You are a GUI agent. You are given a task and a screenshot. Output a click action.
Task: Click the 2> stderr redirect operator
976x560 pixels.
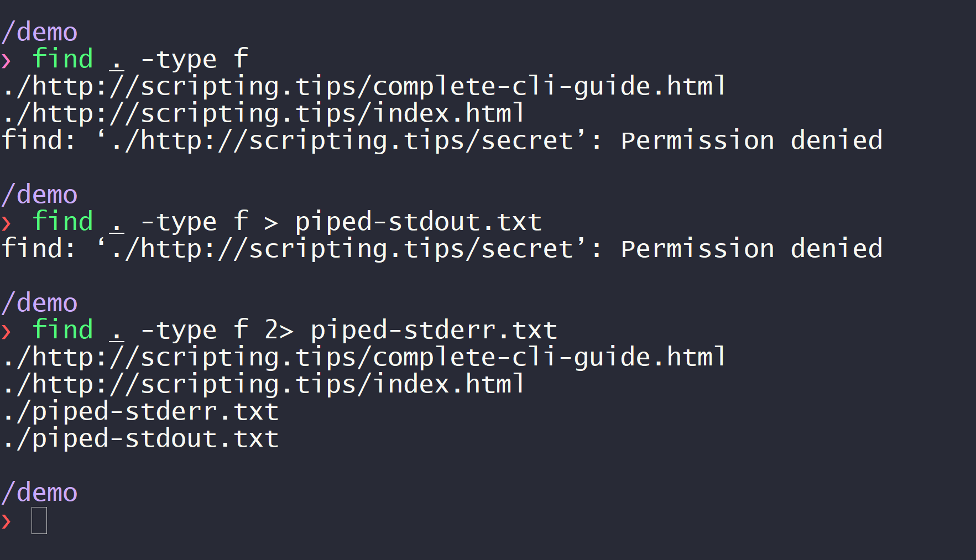click(279, 331)
